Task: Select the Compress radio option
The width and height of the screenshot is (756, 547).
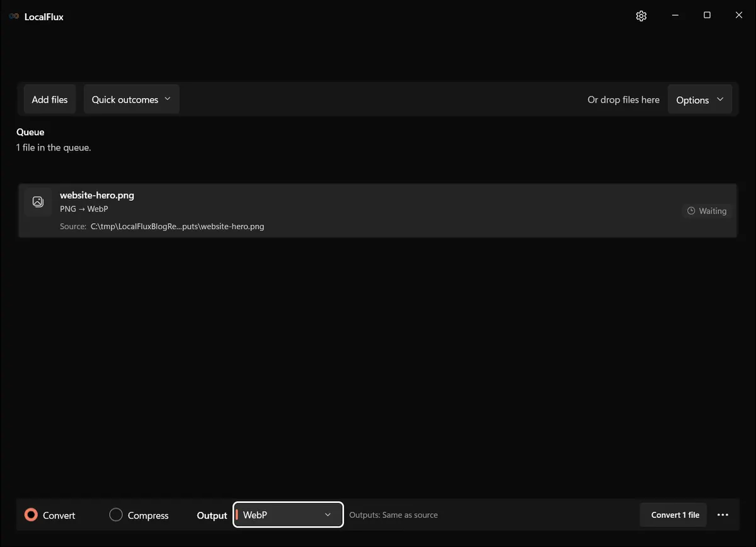Action: (x=139, y=515)
